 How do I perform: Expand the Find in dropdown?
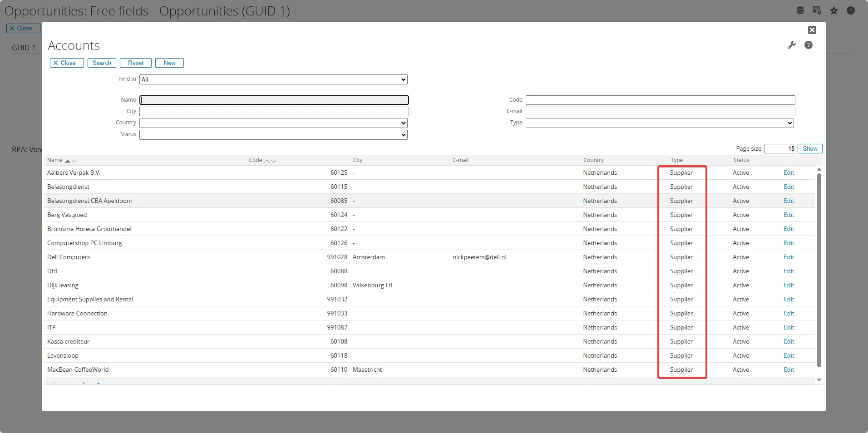click(273, 79)
